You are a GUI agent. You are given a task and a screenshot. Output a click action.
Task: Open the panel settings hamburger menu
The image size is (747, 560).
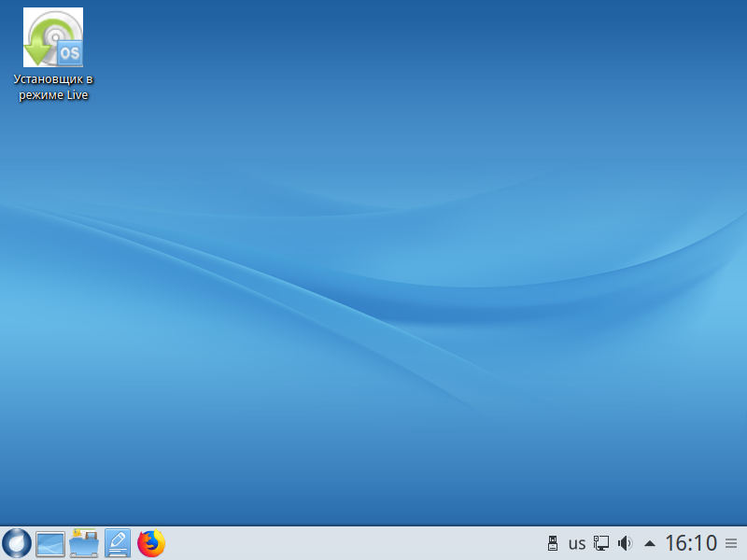tap(731, 543)
